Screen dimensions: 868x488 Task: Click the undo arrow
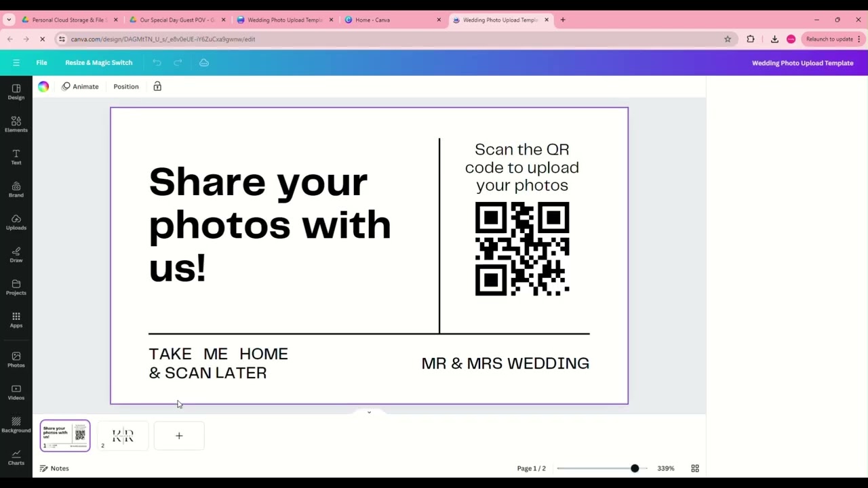click(x=157, y=62)
